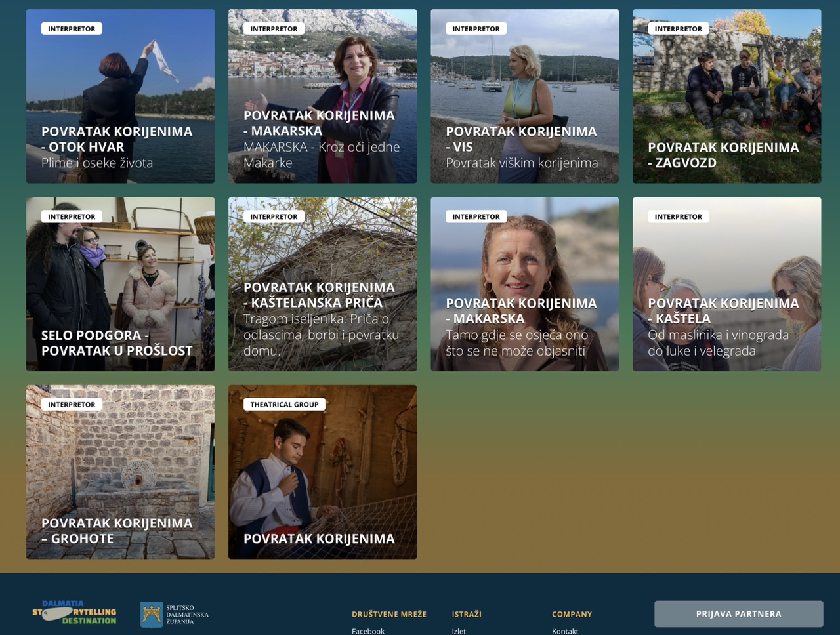Select the Kaštelanska Priča story card
The width and height of the screenshot is (840, 635).
point(322,284)
